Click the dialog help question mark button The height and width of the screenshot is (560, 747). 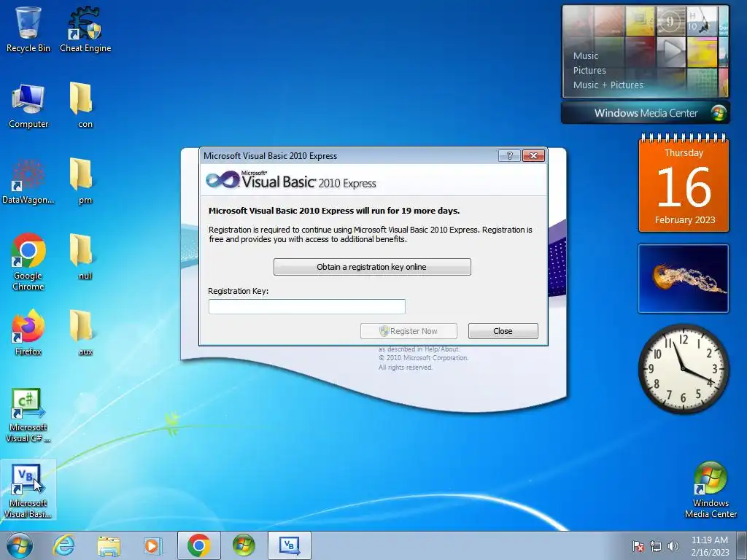[x=509, y=156]
